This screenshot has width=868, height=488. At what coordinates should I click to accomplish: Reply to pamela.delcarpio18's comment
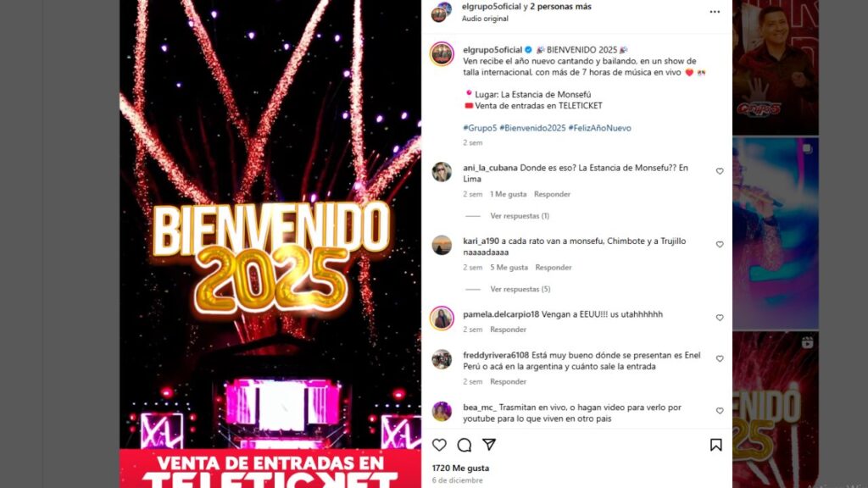pos(508,330)
